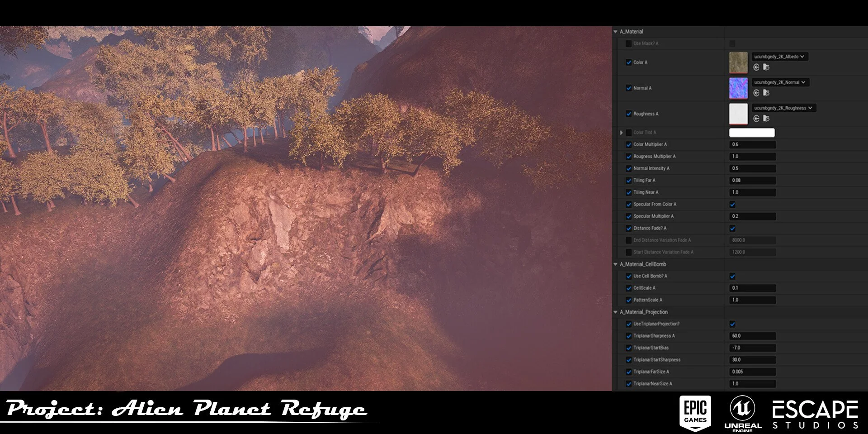Uncheck TriplanarStartBias override checkbox

pos(628,348)
